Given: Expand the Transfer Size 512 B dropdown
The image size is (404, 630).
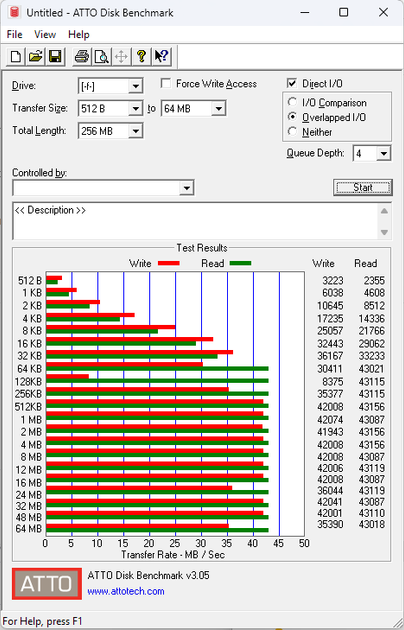Looking at the screenshot, I should (x=136, y=108).
